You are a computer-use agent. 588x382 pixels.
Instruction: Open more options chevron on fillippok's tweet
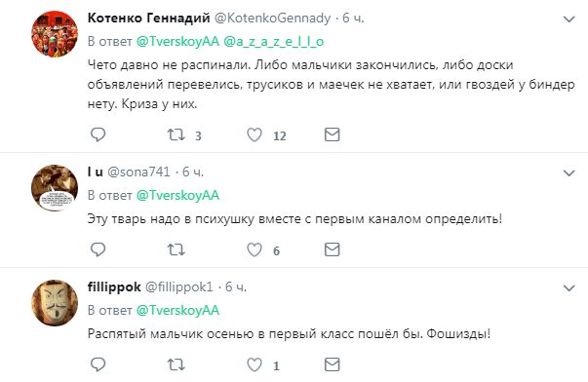568,288
